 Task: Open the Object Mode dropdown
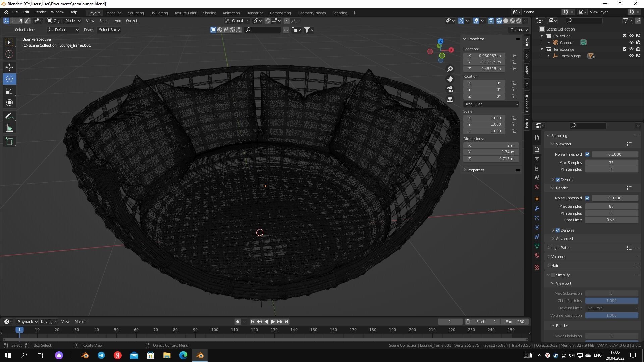64,21
